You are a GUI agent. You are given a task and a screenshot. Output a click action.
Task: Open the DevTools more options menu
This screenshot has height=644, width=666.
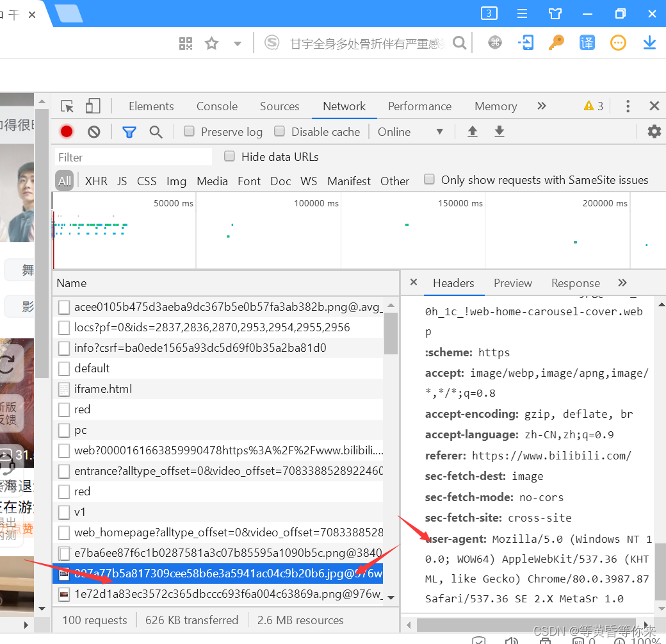pos(628,106)
